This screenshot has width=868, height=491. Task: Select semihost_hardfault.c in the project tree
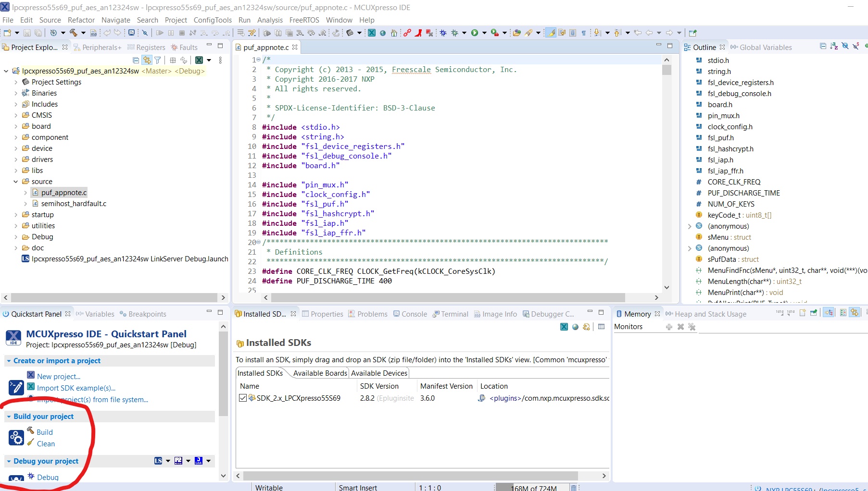pos(74,204)
